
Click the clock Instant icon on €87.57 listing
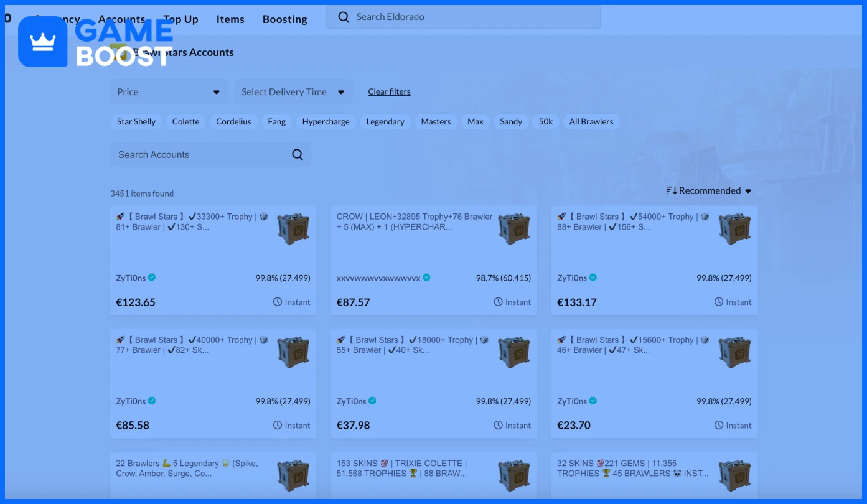click(499, 302)
